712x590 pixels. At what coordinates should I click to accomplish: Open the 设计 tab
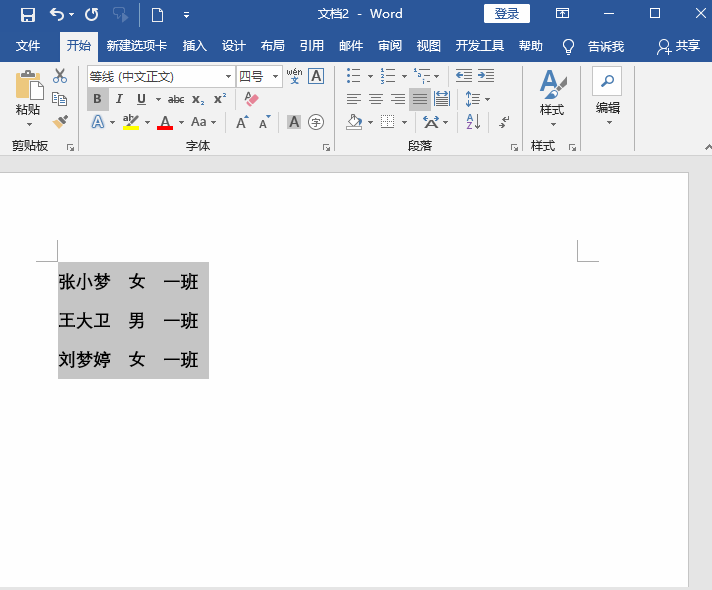(234, 45)
